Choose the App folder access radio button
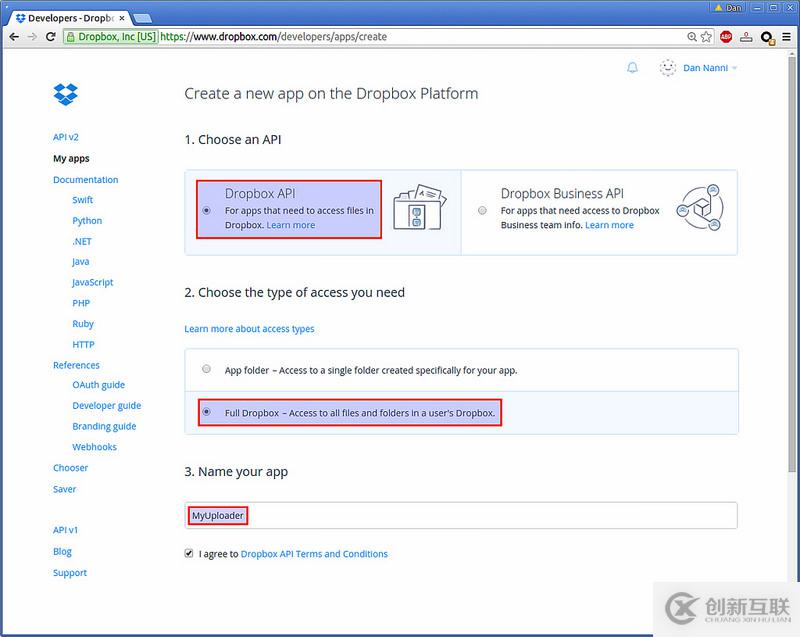Viewport: 800px width, 637px height. point(206,369)
